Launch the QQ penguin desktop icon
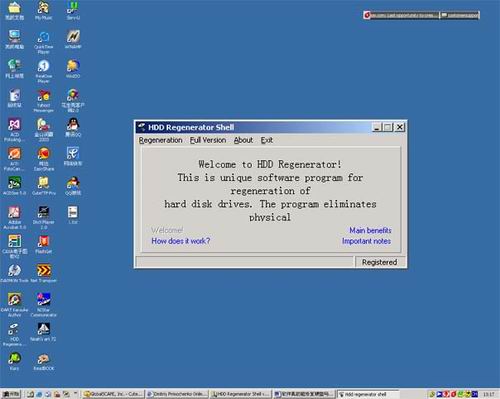 pos(73,127)
